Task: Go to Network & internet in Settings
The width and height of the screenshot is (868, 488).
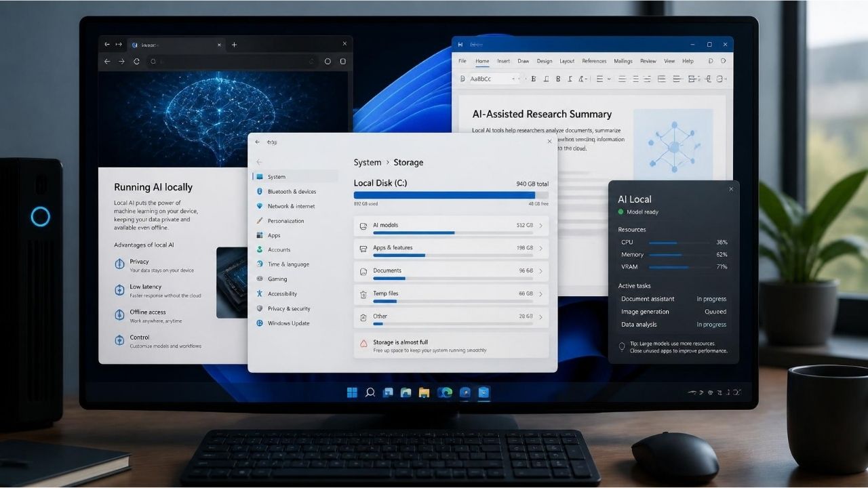Action: pyautogui.click(x=295, y=206)
